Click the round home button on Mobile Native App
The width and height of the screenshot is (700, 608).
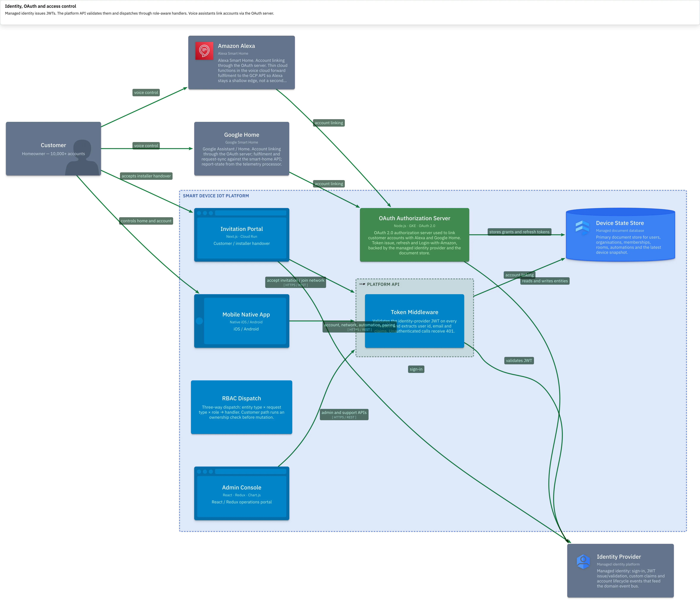click(199, 321)
